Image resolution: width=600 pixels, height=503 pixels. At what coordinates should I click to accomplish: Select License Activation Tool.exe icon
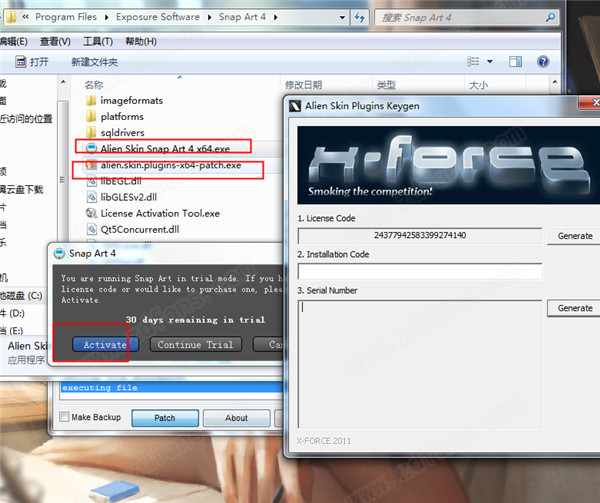pos(91,213)
